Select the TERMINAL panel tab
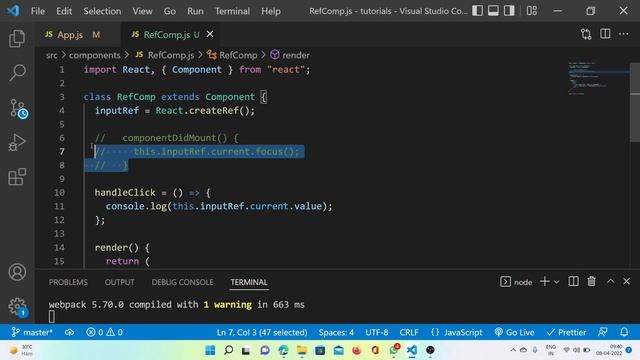Viewport: 640px width, 360px height. 249,282
